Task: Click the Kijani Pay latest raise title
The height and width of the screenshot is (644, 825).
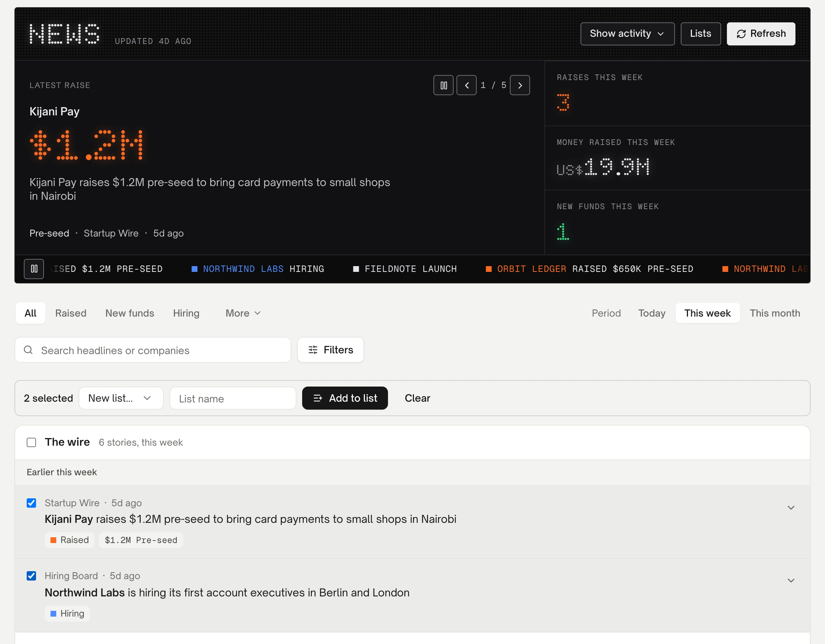Action: coord(54,111)
